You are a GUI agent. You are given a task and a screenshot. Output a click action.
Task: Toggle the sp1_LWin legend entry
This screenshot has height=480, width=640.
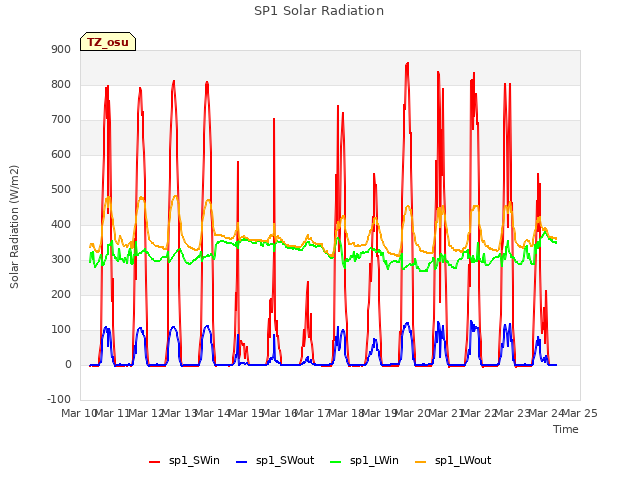click(x=364, y=461)
